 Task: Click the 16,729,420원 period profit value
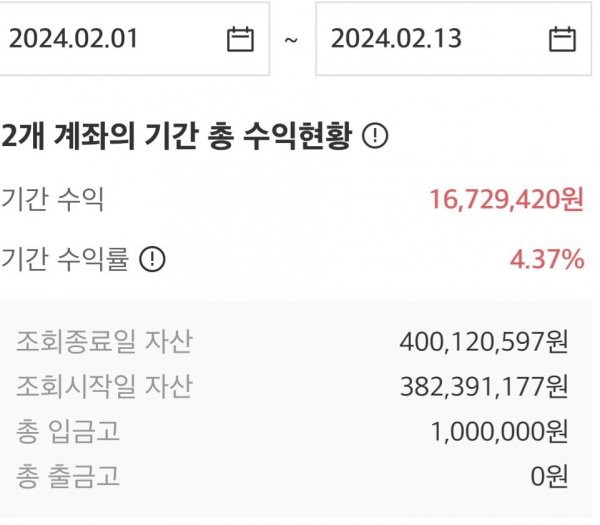pyautogui.click(x=507, y=199)
